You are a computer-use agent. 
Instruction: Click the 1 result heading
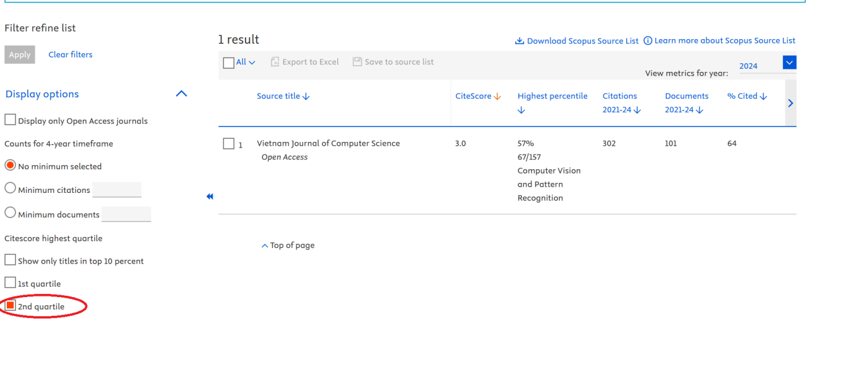pos(239,40)
